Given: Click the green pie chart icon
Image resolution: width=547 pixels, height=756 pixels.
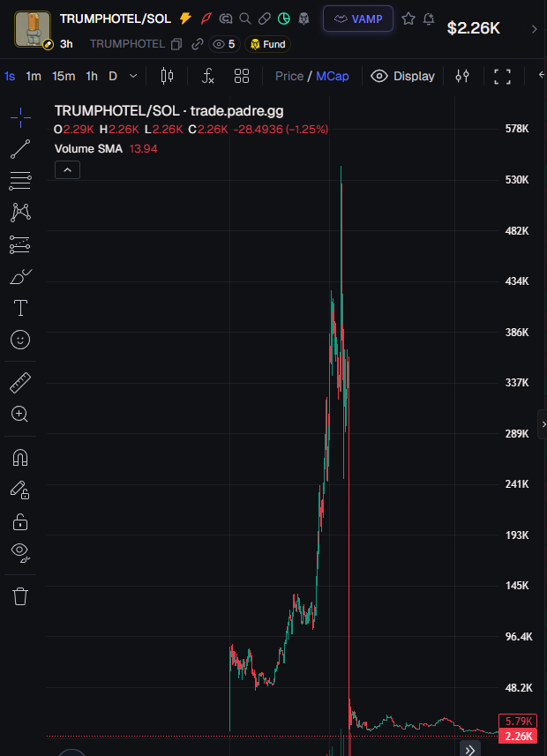Looking at the screenshot, I should [284, 19].
